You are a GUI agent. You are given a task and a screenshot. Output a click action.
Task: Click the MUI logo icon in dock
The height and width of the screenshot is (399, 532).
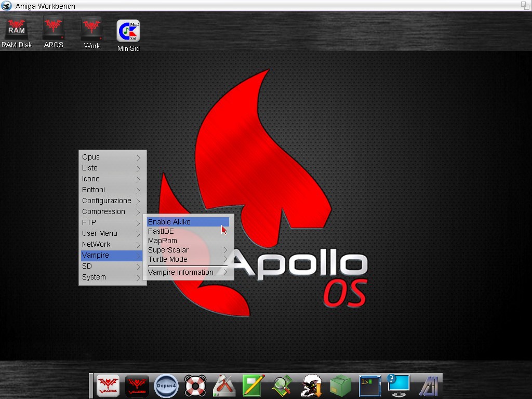pyautogui.click(x=429, y=386)
